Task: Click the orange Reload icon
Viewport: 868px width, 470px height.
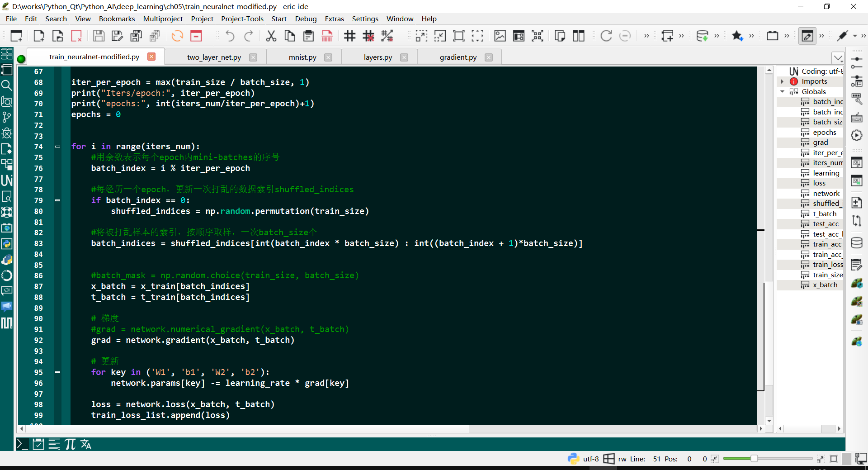Action: 177,36
